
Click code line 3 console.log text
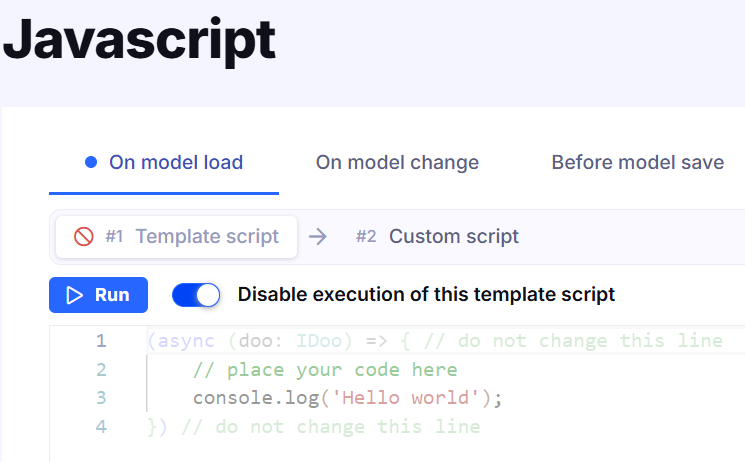point(347,398)
